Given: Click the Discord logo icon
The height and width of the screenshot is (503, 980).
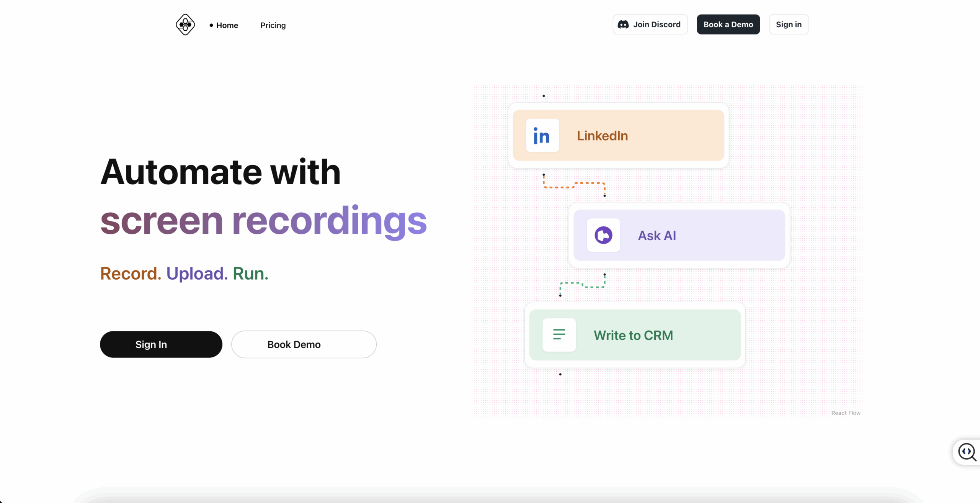Looking at the screenshot, I should [x=623, y=25].
